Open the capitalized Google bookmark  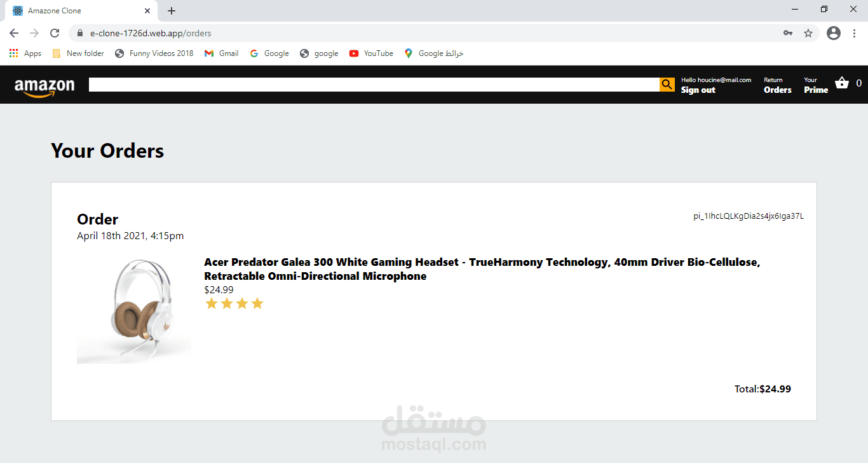[x=269, y=53]
